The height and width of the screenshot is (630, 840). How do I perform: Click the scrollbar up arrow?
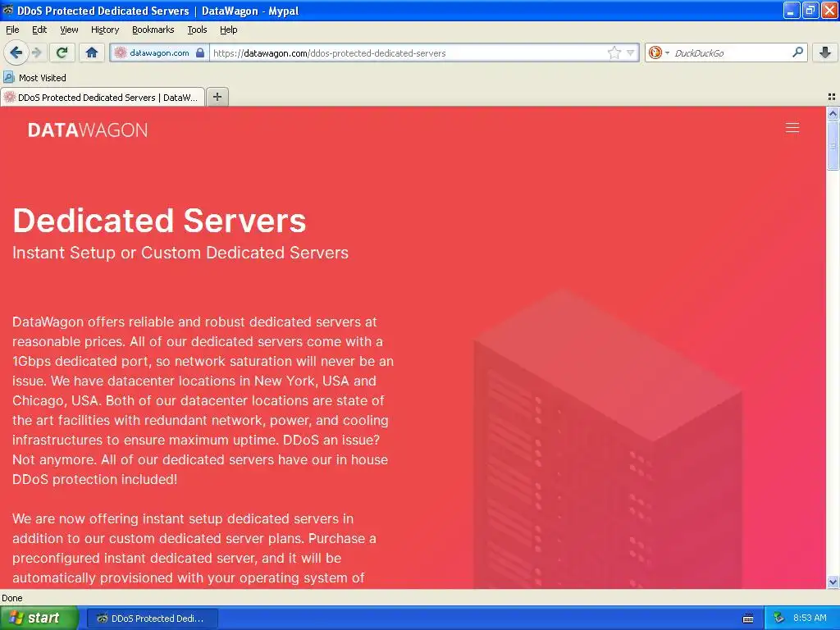point(833,113)
